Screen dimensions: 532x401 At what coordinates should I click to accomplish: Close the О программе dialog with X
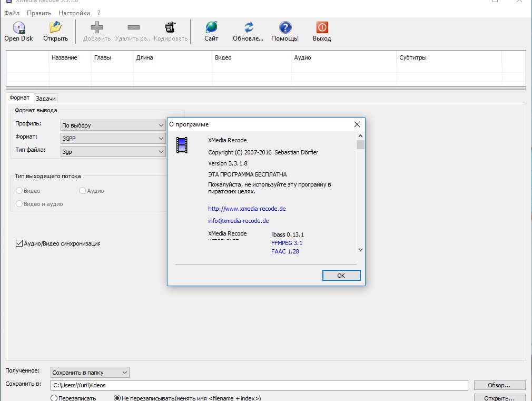[357, 124]
